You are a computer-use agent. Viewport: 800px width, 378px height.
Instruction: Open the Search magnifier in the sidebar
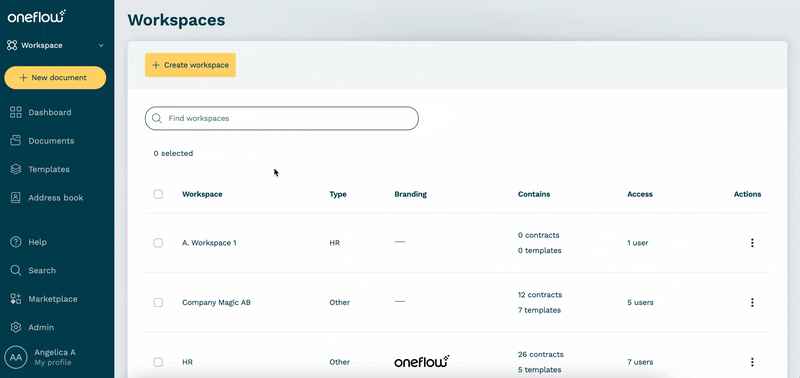point(16,270)
